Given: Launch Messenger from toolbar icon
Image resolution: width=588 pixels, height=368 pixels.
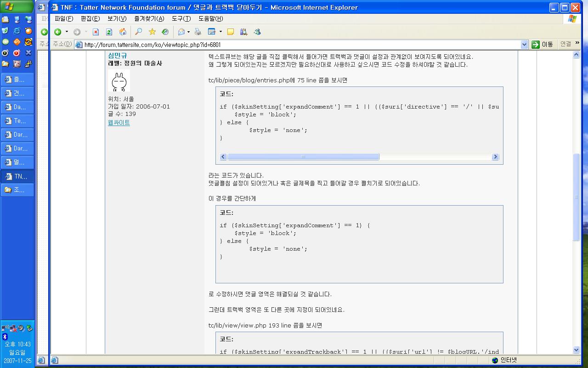Looking at the screenshot, I should [x=257, y=32].
